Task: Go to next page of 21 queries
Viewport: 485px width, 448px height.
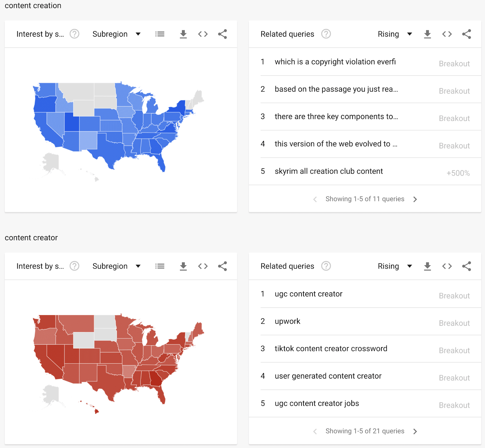Action: pyautogui.click(x=415, y=431)
